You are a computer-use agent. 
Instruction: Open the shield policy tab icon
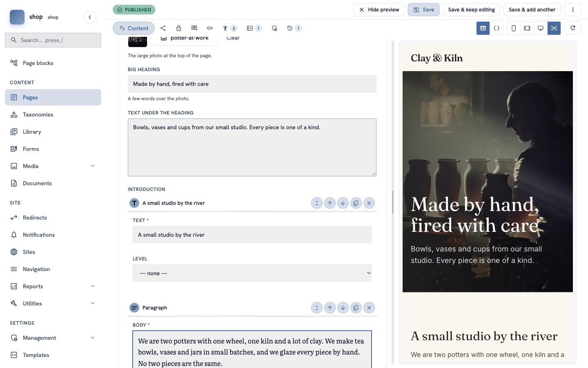pos(274,28)
